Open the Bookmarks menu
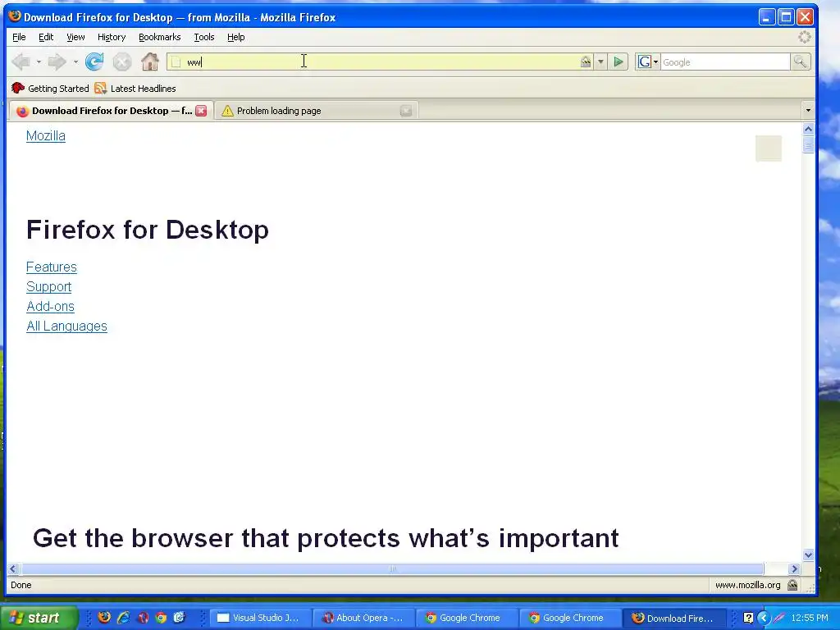Viewport: 840px width, 630px height. point(160,37)
